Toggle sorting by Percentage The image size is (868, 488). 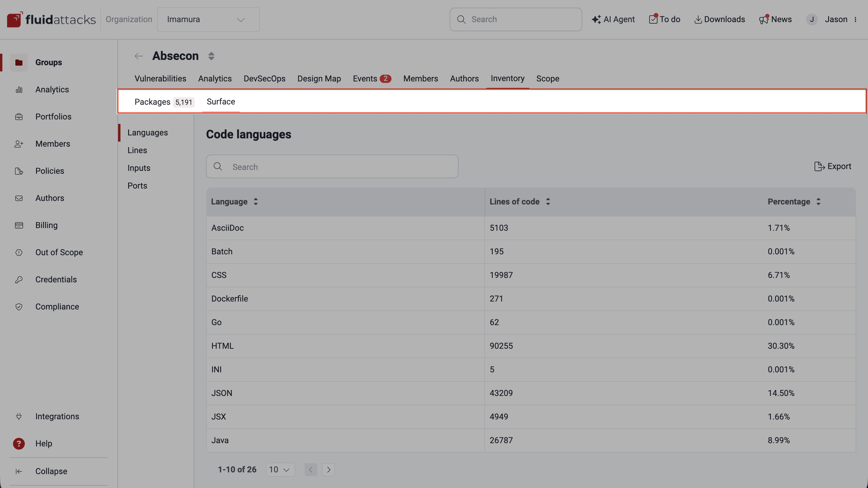819,202
